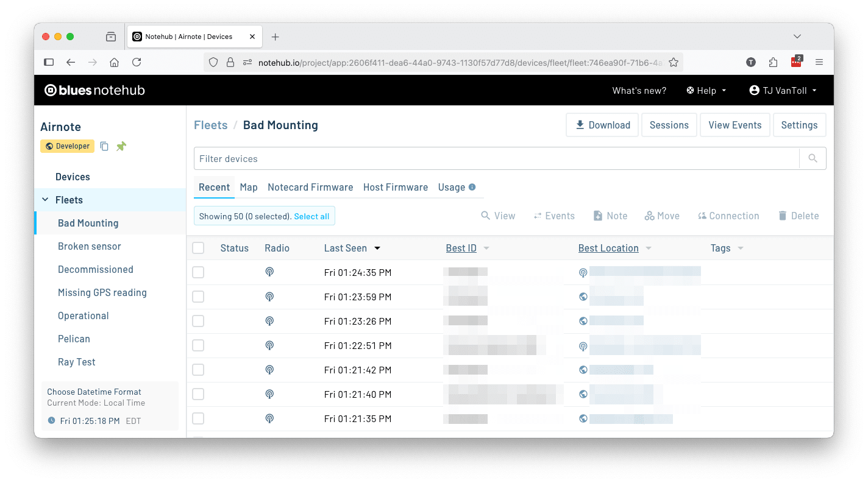Viewport: 868px width, 483px height.
Task: Switch to the Host Firmware tab
Action: [396, 187]
